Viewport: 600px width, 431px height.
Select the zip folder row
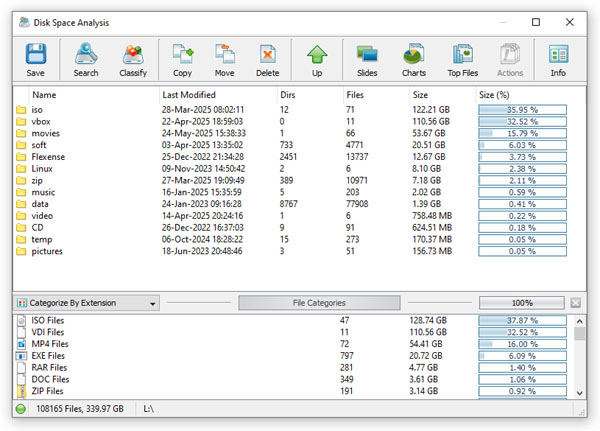click(x=292, y=181)
